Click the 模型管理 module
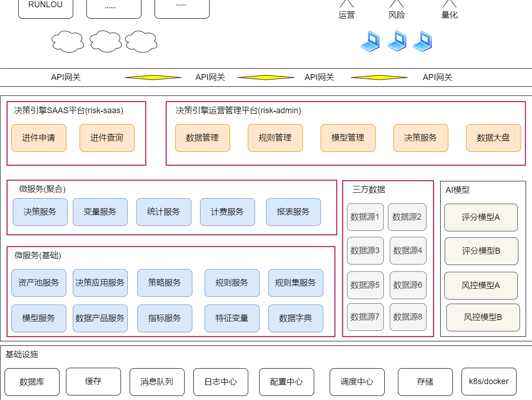532x400 pixels. (348, 138)
